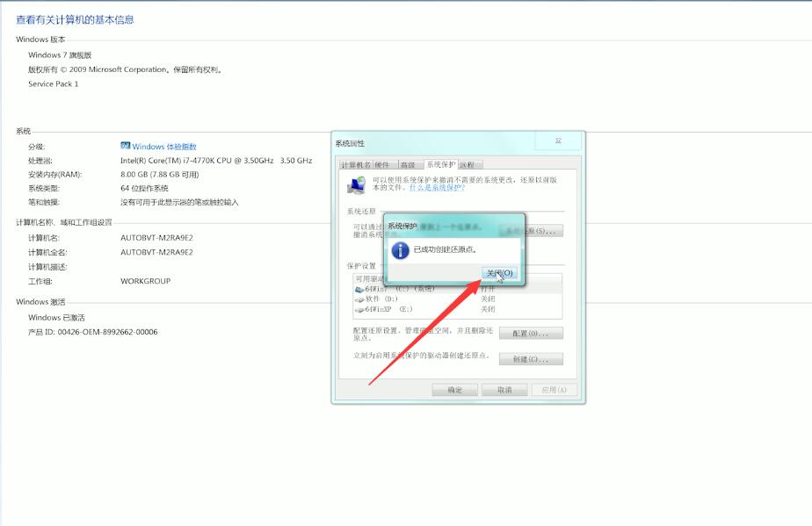The image size is (812, 526).
Task: Click the 64 位操作系统 system type value
Action: point(144,189)
